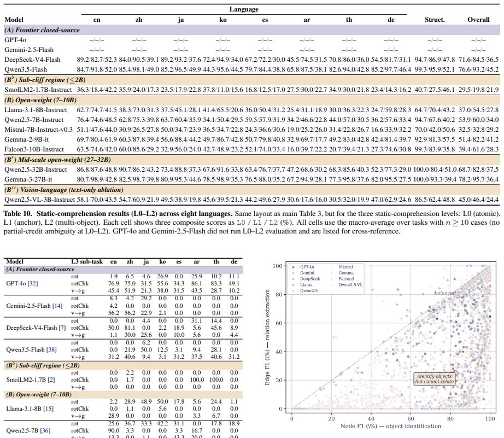504x438 pixels.
Task: Select the 'Mistral-7B-Instruct-v0.3' row label
Action: point(39,130)
